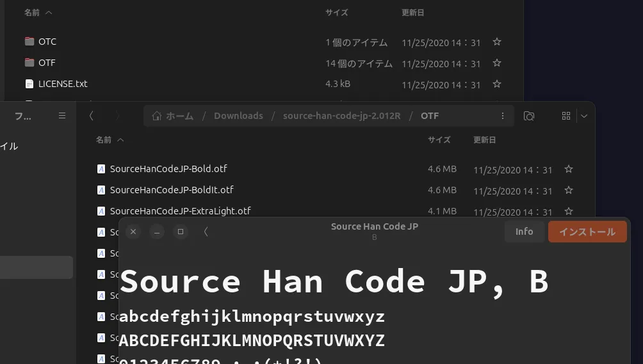Open the Info panel in font viewer
Screen dimensions: 643x364
[524, 232]
